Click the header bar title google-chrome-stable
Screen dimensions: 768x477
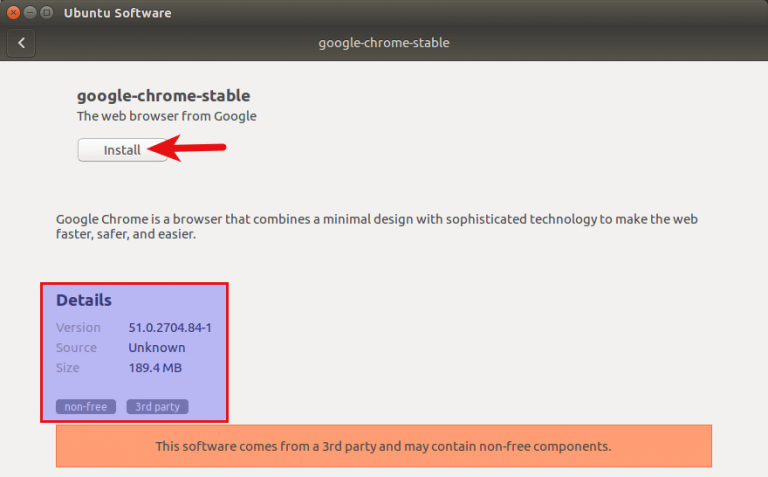click(x=384, y=43)
